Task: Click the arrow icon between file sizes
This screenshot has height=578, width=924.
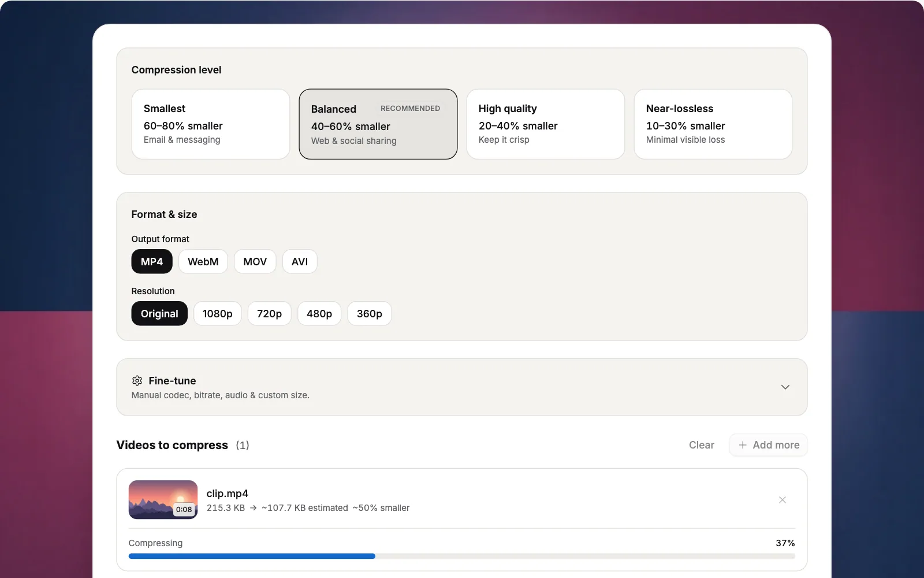Action: (253, 508)
